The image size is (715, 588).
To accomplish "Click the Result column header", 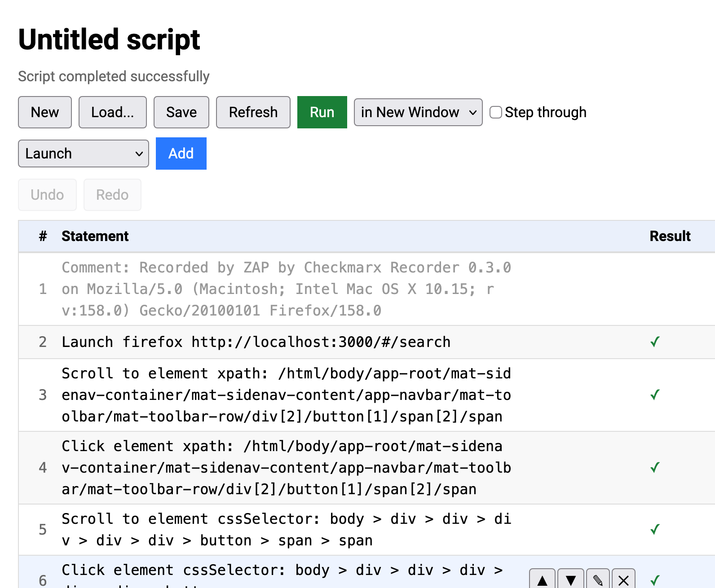I will 670,236.
